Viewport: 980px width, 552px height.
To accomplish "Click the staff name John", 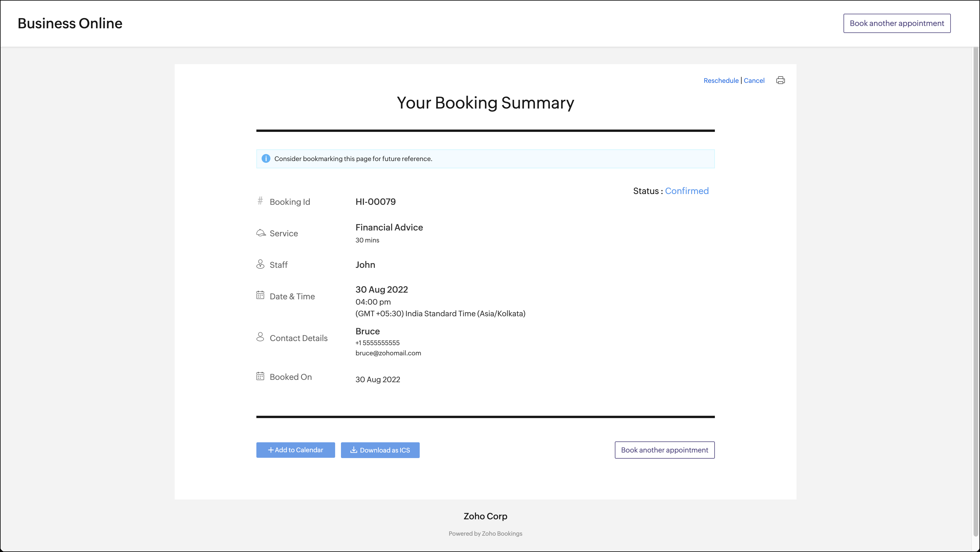I will coord(365,265).
